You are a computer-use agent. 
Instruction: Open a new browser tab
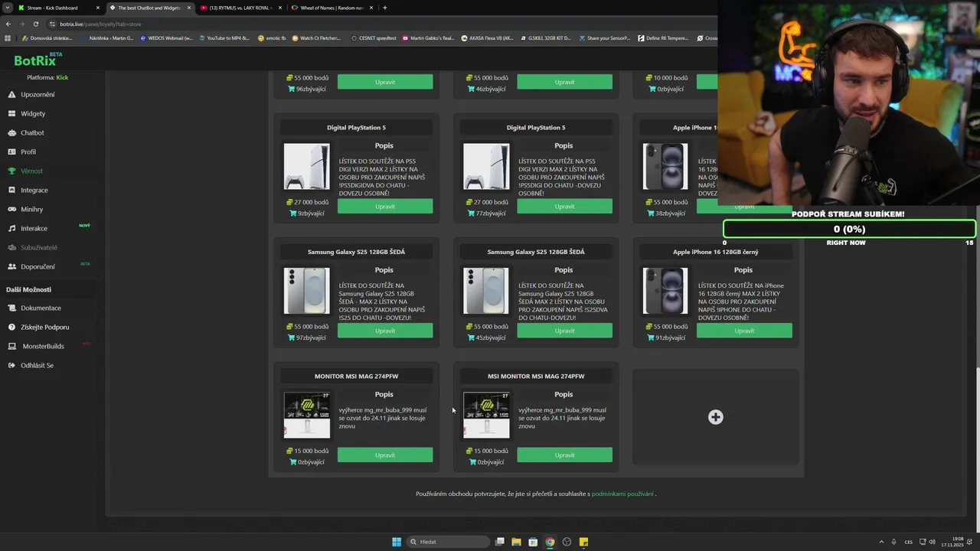[x=384, y=8]
